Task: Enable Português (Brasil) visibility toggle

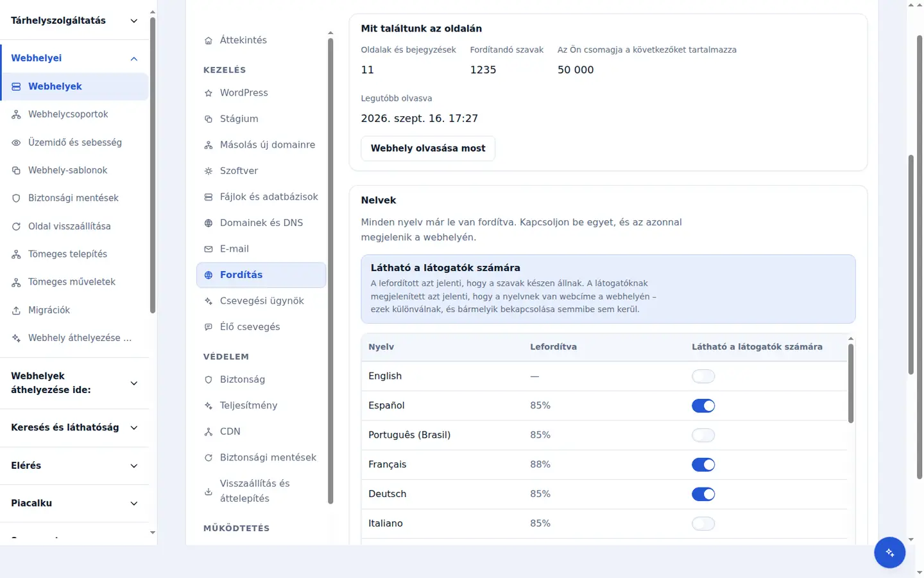Action: tap(703, 435)
